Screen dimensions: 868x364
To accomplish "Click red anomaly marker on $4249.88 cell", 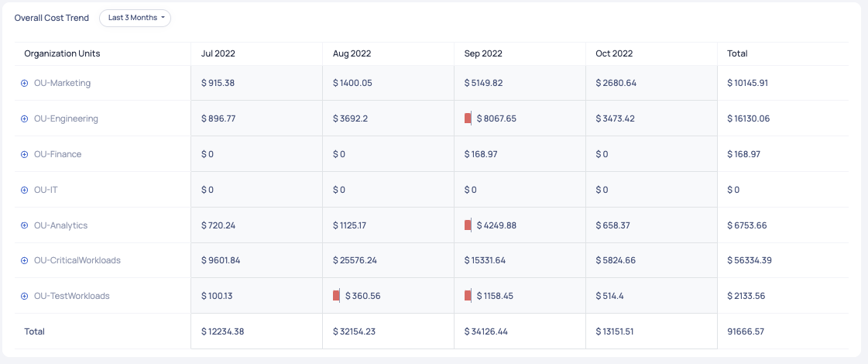I will tap(468, 225).
